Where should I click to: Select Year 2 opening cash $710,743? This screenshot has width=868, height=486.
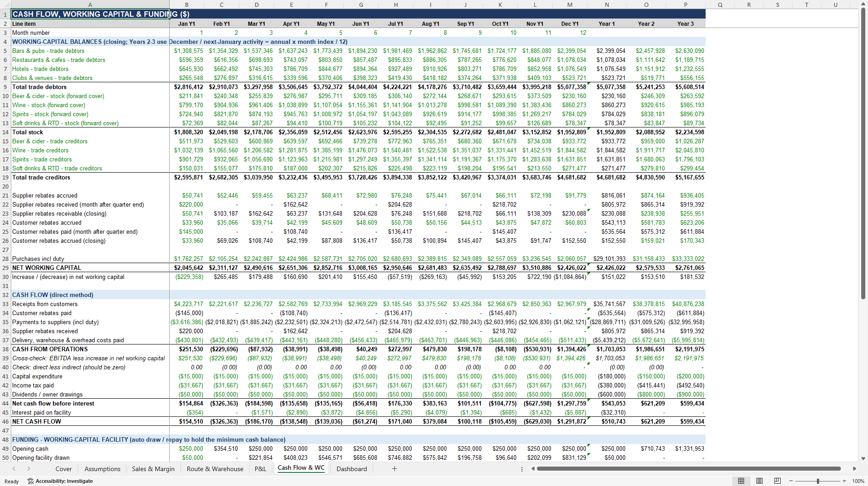tap(646, 448)
